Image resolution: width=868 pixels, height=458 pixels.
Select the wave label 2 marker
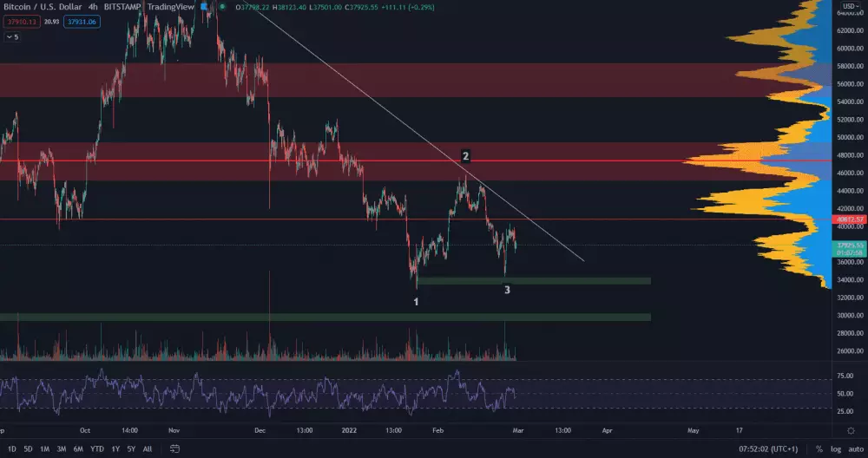(x=466, y=156)
